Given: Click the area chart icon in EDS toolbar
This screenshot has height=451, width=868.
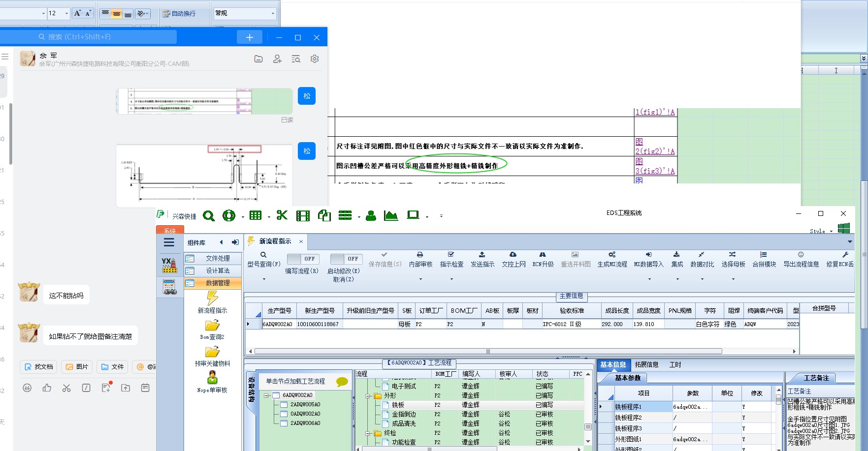Looking at the screenshot, I should [391, 215].
